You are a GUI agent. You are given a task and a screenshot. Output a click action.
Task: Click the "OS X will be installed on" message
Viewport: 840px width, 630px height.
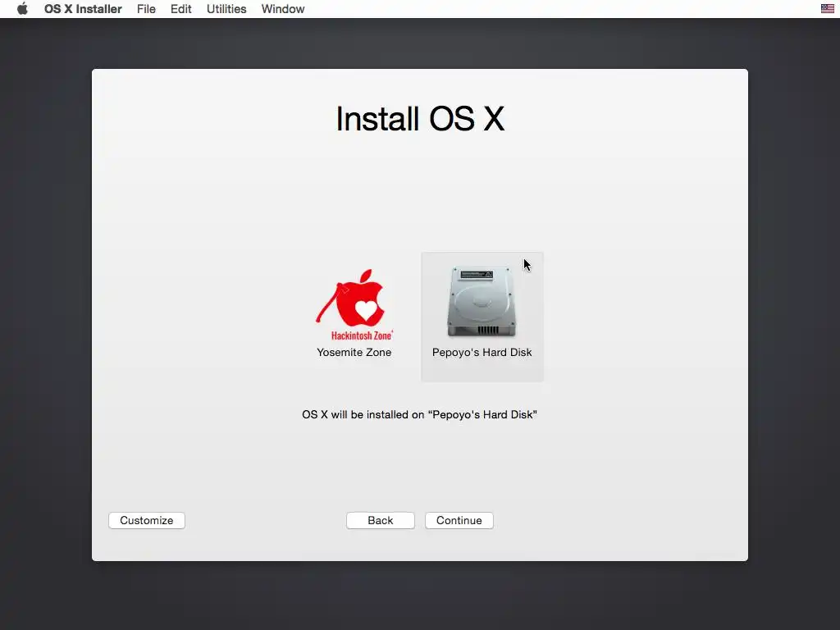click(x=419, y=414)
